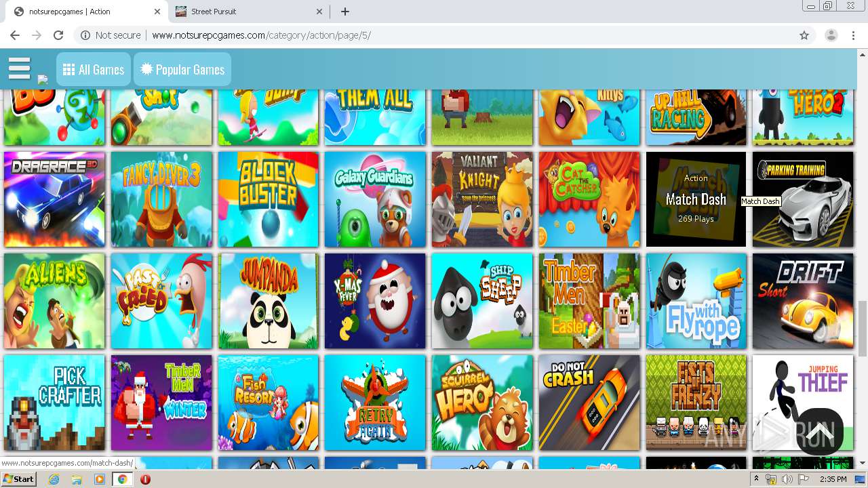Open the Short Drift game
The image size is (868, 488).
[x=803, y=301]
